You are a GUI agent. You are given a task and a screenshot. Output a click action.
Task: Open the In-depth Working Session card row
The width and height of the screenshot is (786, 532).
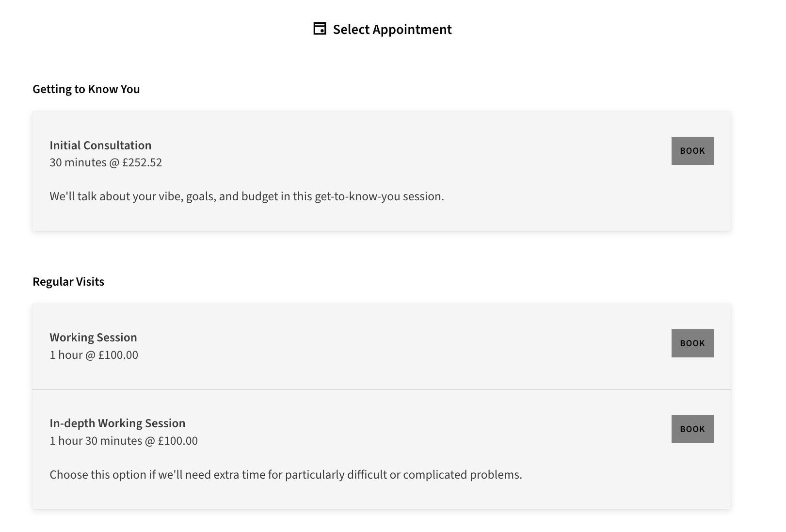click(x=382, y=450)
